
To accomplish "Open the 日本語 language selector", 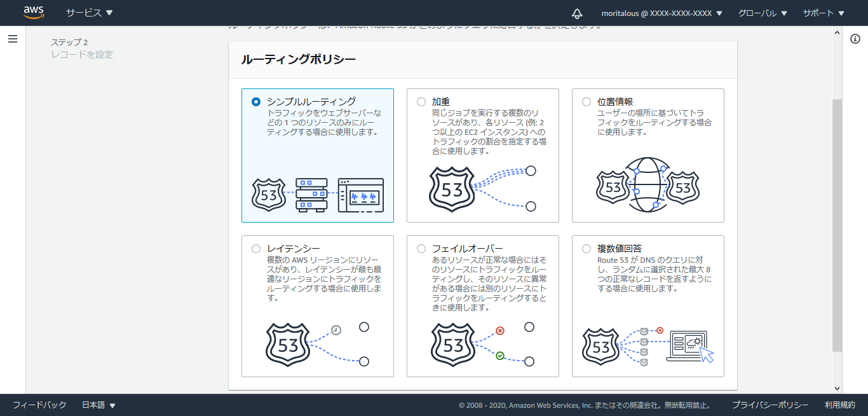I will pos(98,405).
